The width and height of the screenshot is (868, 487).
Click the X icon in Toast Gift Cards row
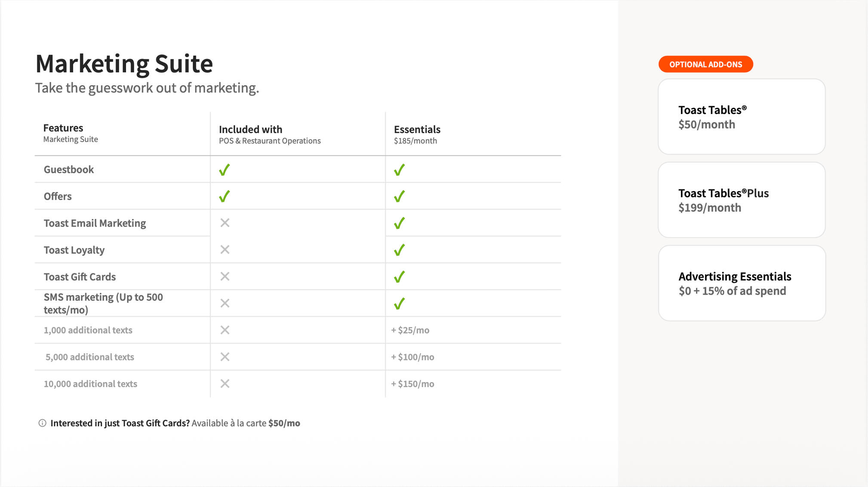(x=225, y=276)
